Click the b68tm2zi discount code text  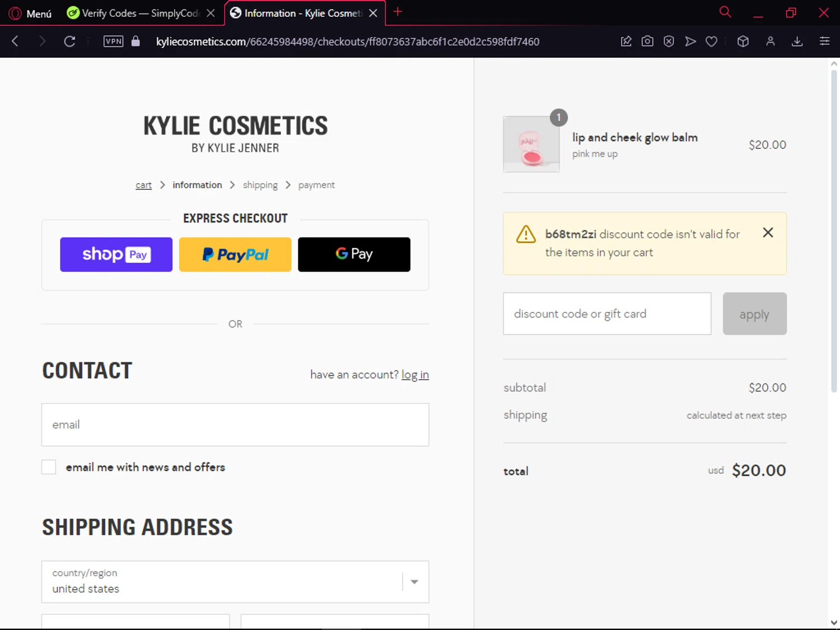coord(571,234)
